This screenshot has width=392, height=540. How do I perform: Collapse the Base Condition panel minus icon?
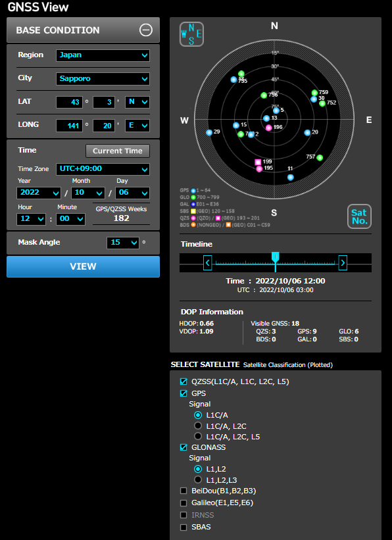tap(146, 30)
